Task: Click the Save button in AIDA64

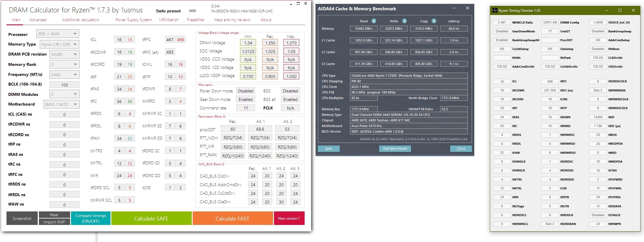Action: 328,148
